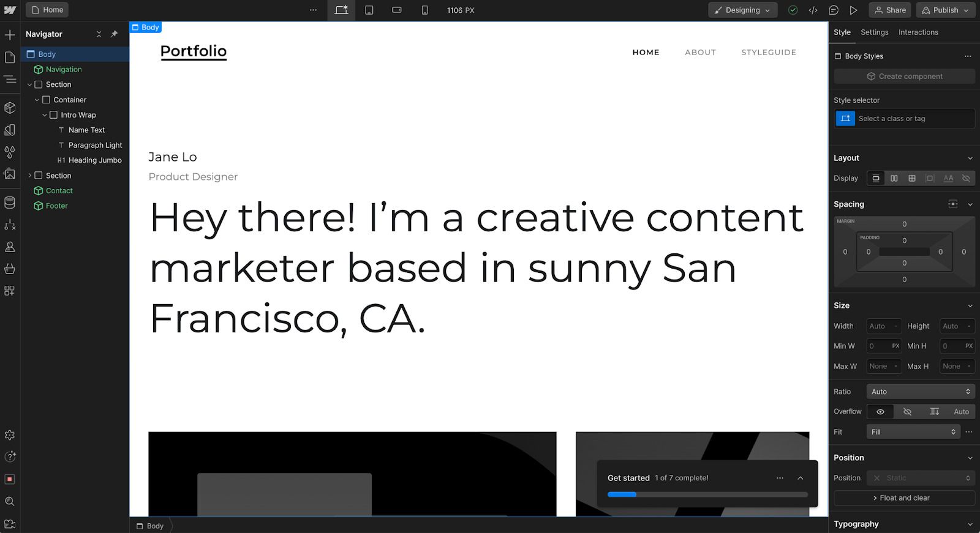Switch to the Interactions tab

(x=918, y=32)
